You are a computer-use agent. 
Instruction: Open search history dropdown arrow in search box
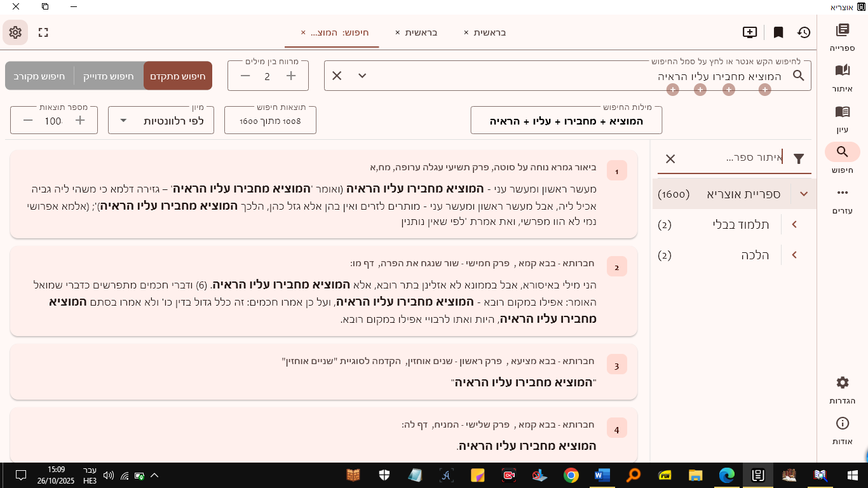362,76
